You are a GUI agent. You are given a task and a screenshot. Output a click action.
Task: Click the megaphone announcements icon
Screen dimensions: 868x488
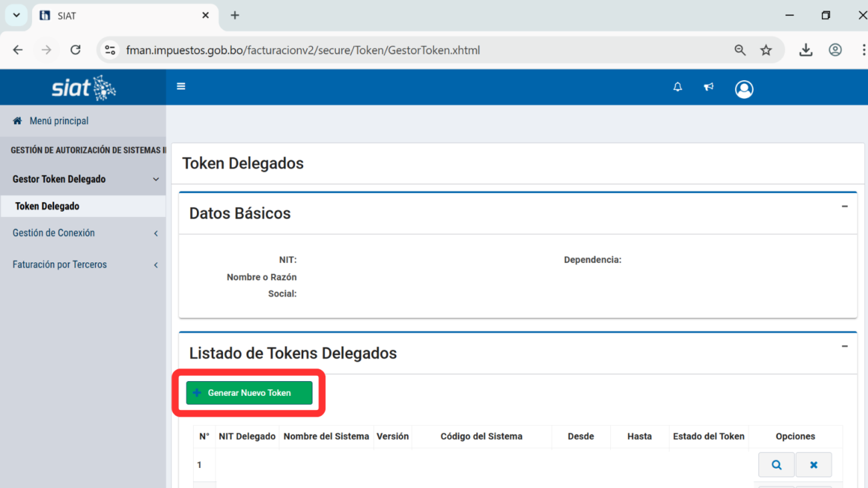[x=709, y=87]
